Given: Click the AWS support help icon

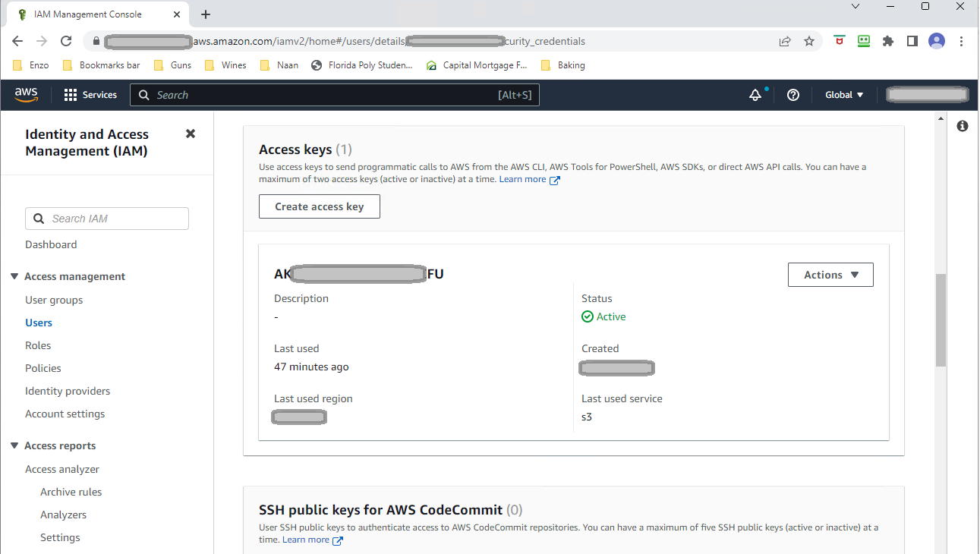Looking at the screenshot, I should (793, 95).
